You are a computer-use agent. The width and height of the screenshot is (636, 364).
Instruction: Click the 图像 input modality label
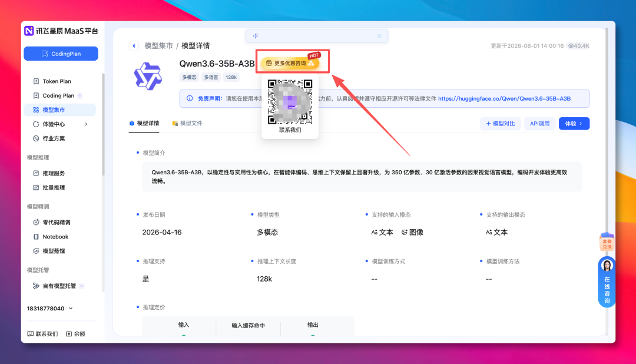(412, 232)
